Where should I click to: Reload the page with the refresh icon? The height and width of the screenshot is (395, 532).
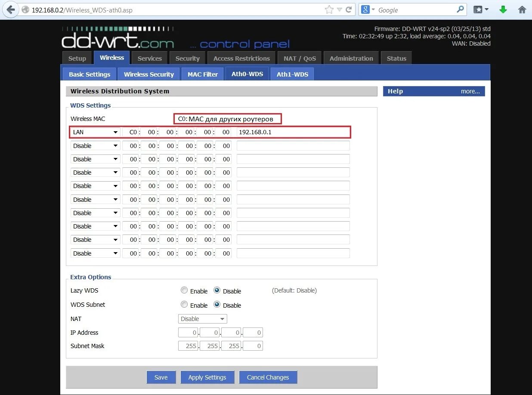point(349,9)
